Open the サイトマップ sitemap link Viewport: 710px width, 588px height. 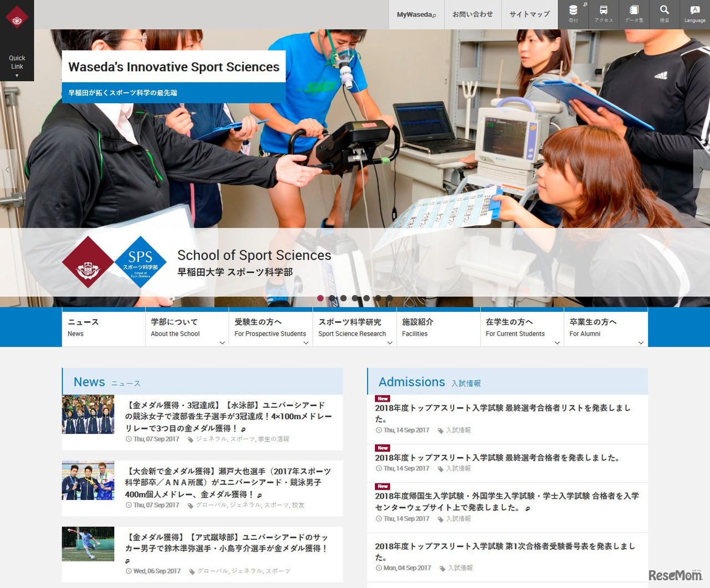tap(529, 14)
